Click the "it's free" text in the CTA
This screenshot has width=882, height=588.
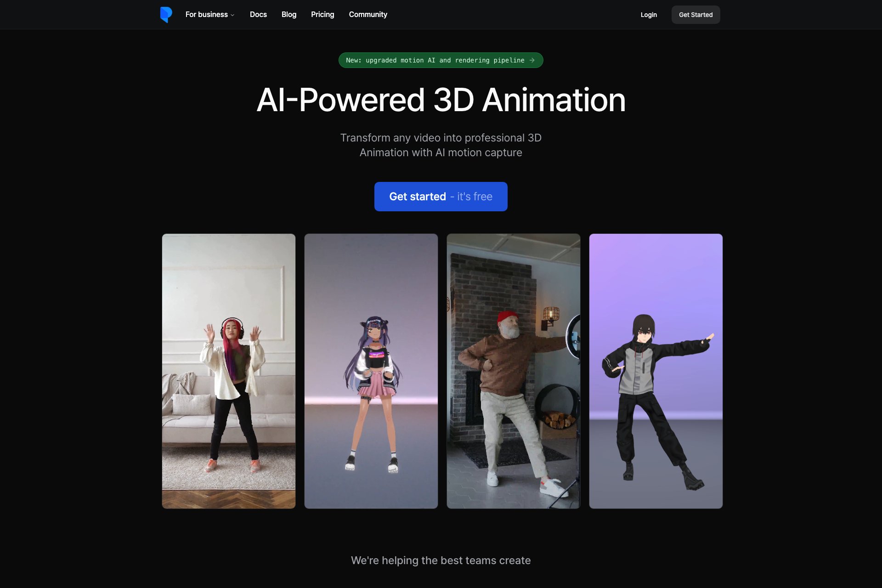point(475,197)
